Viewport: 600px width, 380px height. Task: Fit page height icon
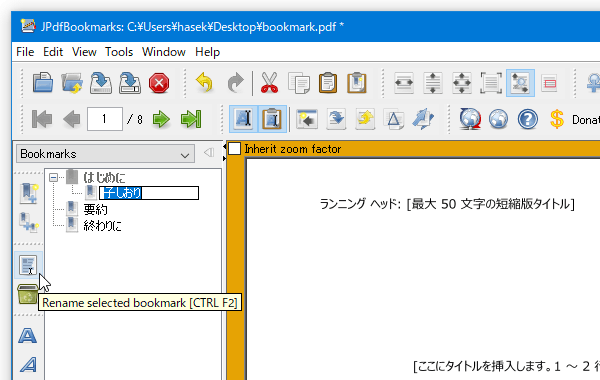click(433, 83)
